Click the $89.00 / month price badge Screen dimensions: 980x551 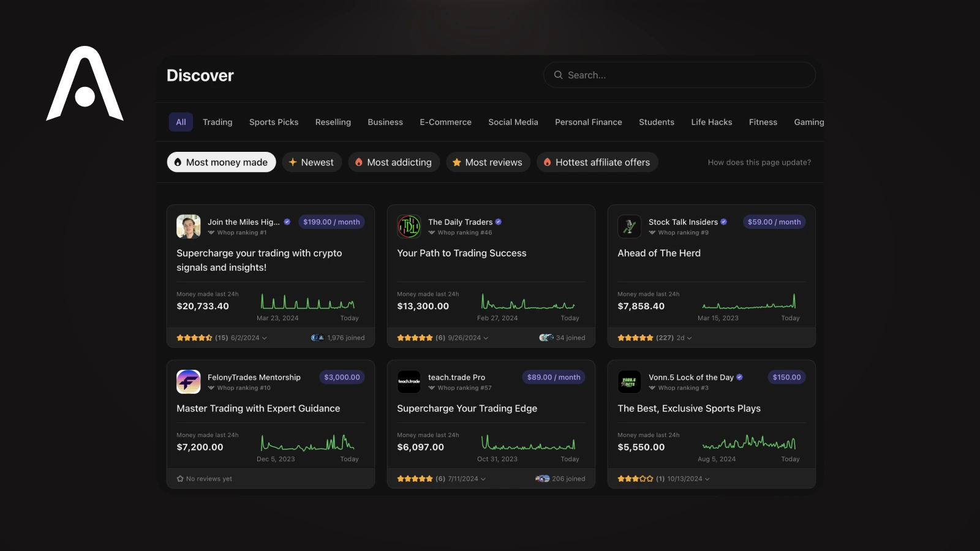point(554,377)
